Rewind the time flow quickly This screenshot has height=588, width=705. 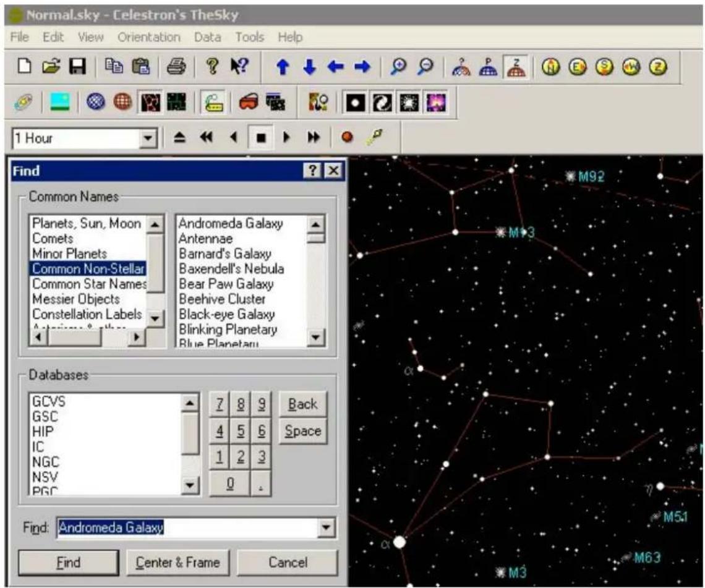(207, 137)
